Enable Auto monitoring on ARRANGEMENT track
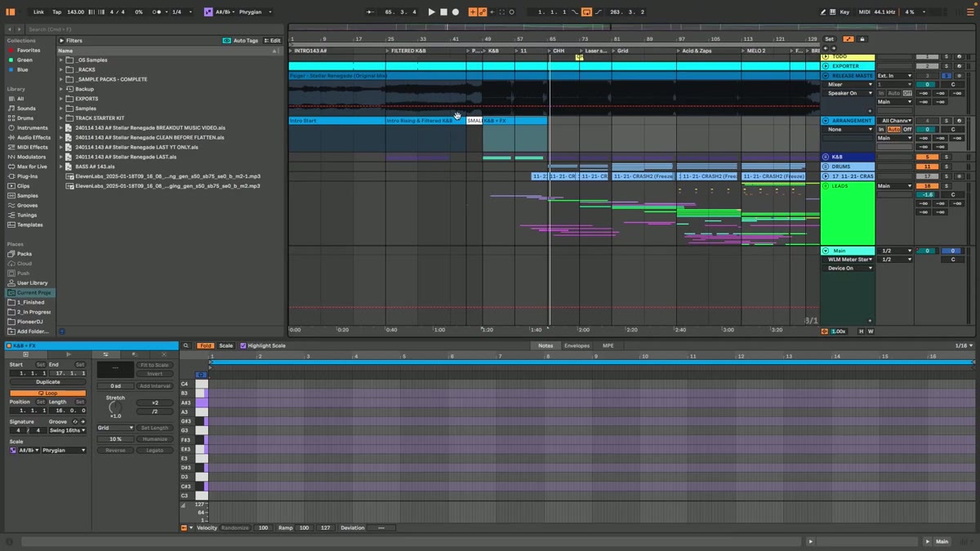The image size is (980, 551). pyautogui.click(x=894, y=129)
